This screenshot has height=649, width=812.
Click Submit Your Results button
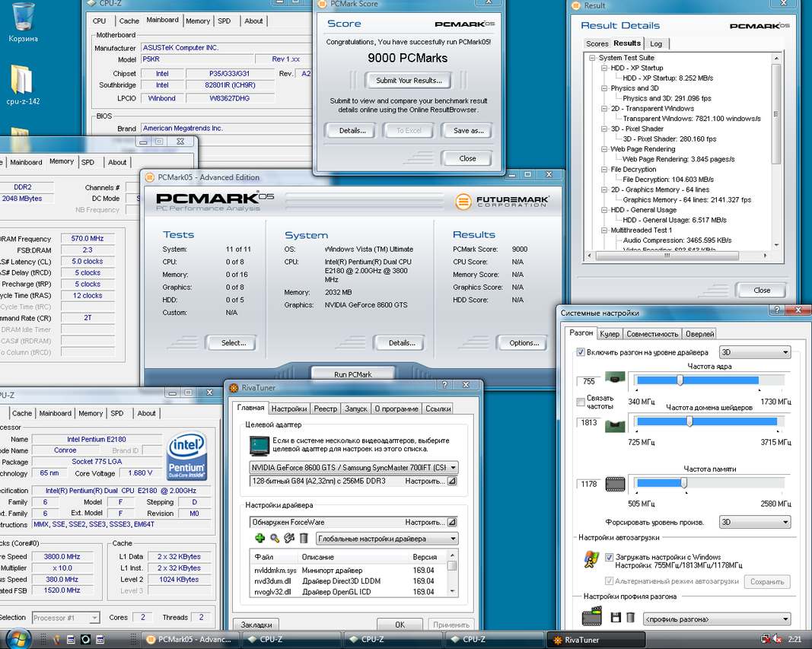click(409, 80)
